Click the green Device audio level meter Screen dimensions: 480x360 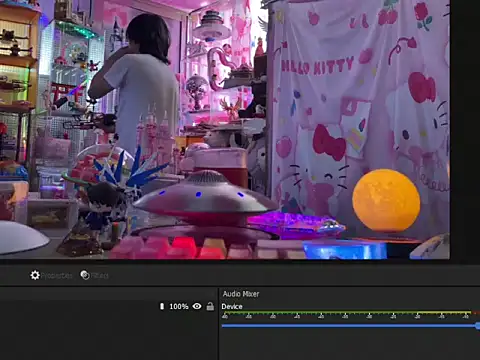(347, 313)
